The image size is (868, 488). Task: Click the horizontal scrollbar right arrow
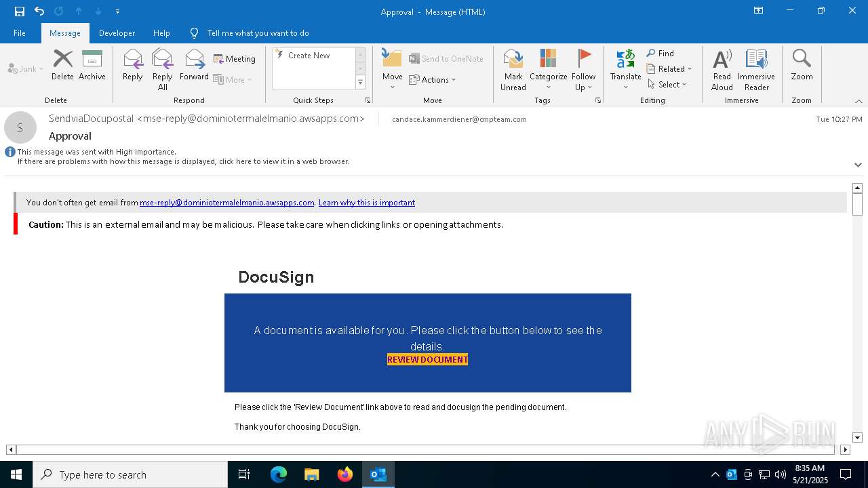click(x=845, y=449)
